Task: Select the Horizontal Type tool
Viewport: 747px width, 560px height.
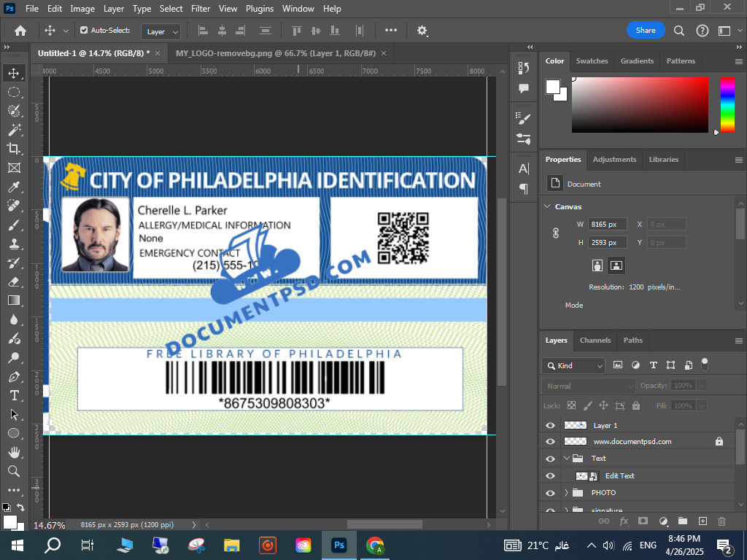Action: [x=14, y=395]
